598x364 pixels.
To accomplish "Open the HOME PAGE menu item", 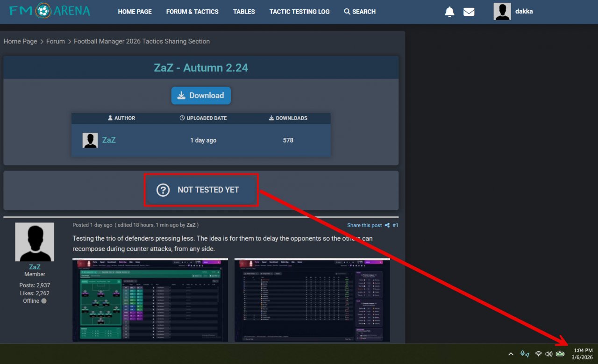I will point(135,12).
